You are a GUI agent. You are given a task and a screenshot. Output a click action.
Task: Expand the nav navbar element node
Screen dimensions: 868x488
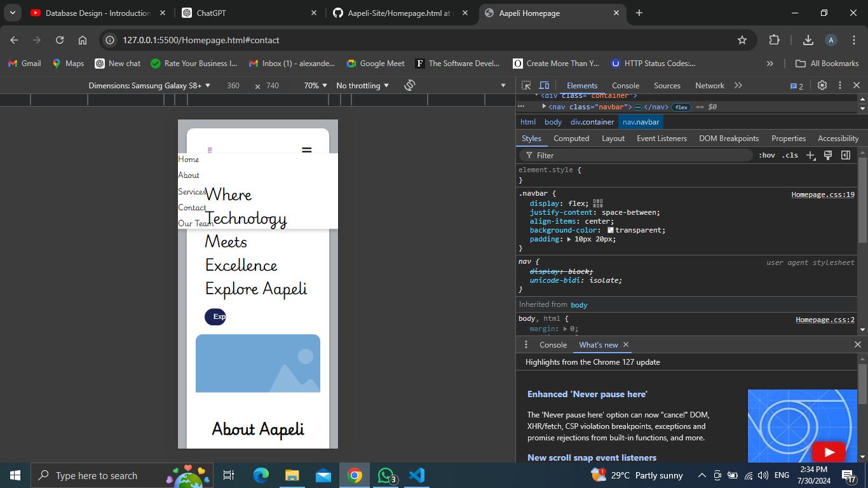point(544,107)
